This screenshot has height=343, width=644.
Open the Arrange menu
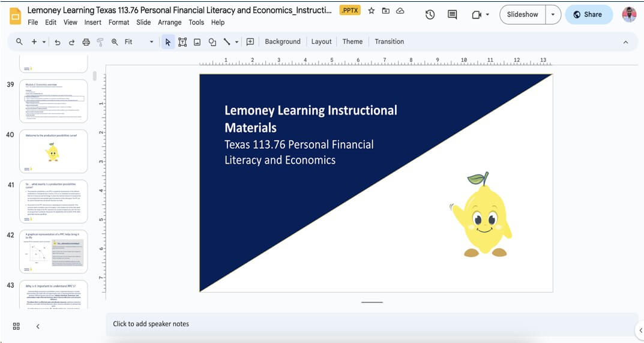[x=169, y=22]
